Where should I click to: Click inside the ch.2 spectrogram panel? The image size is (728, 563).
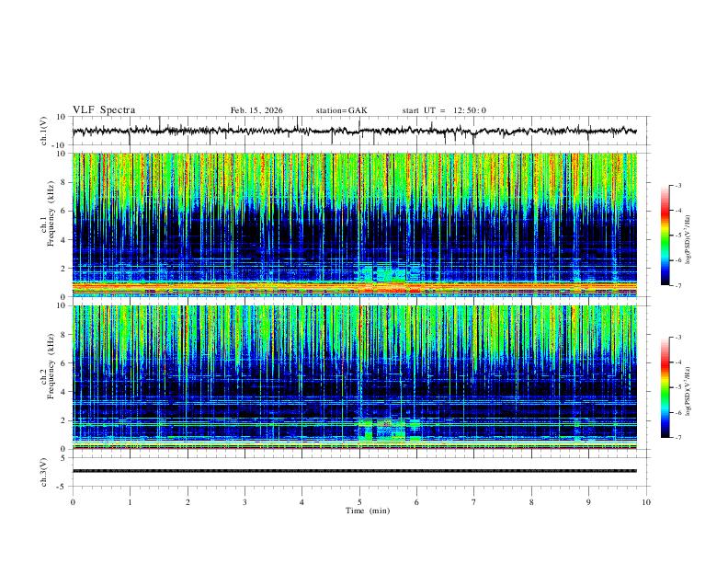click(354, 377)
